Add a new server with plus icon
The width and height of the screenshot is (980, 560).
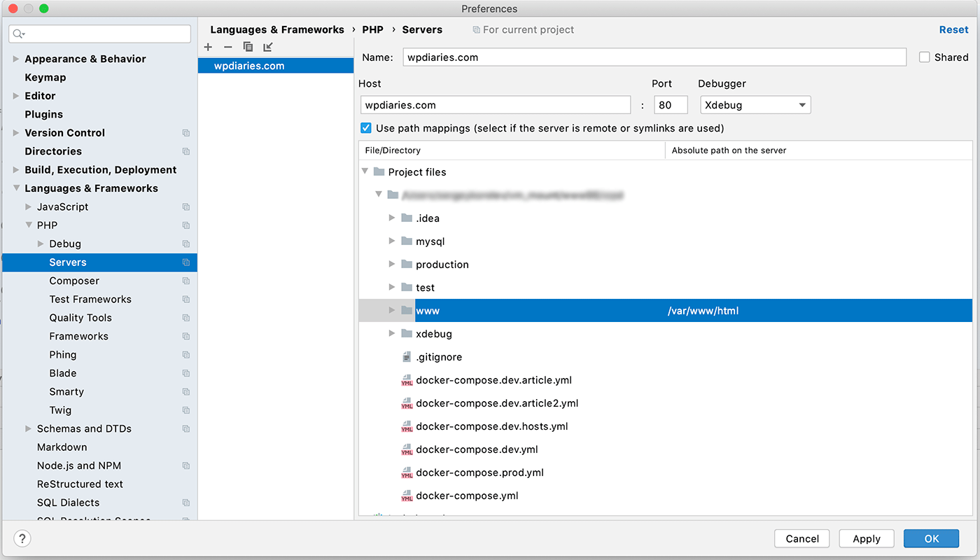[208, 47]
